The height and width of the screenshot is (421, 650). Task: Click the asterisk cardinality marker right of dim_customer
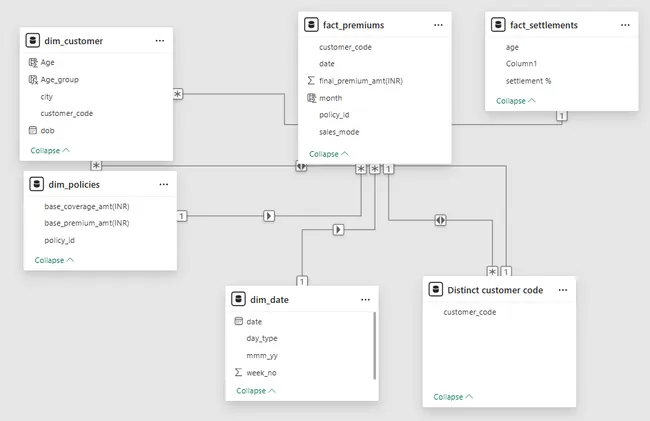pyautogui.click(x=178, y=94)
